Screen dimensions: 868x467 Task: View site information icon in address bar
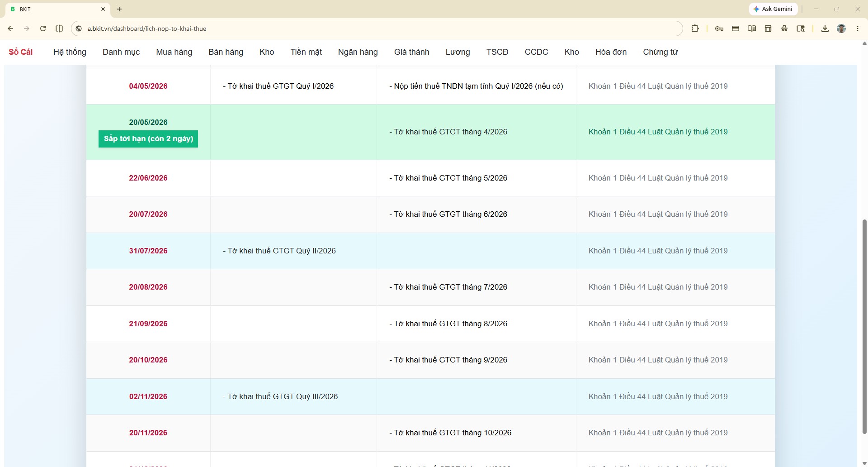point(79,29)
